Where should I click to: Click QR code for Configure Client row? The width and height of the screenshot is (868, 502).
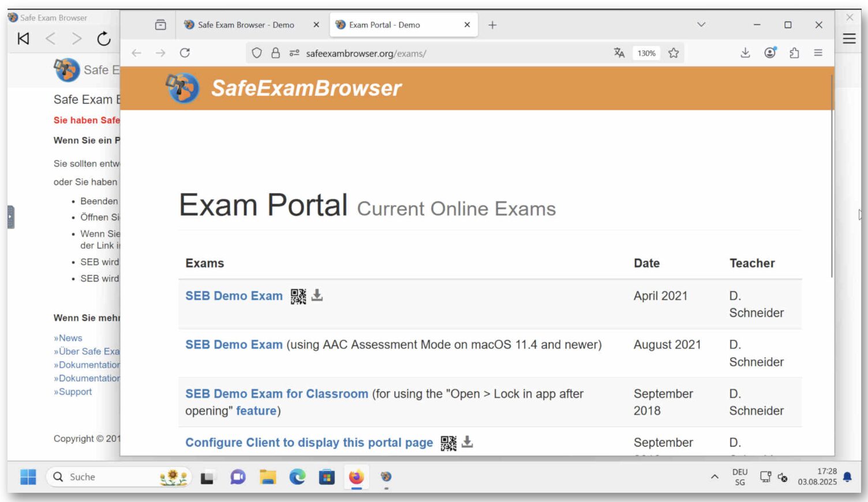point(448,443)
